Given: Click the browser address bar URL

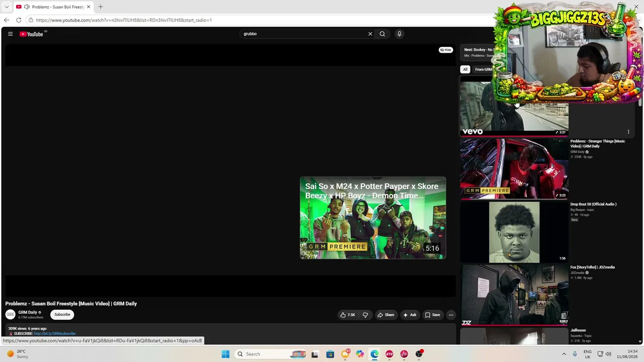Looking at the screenshot, I should pos(124,20).
